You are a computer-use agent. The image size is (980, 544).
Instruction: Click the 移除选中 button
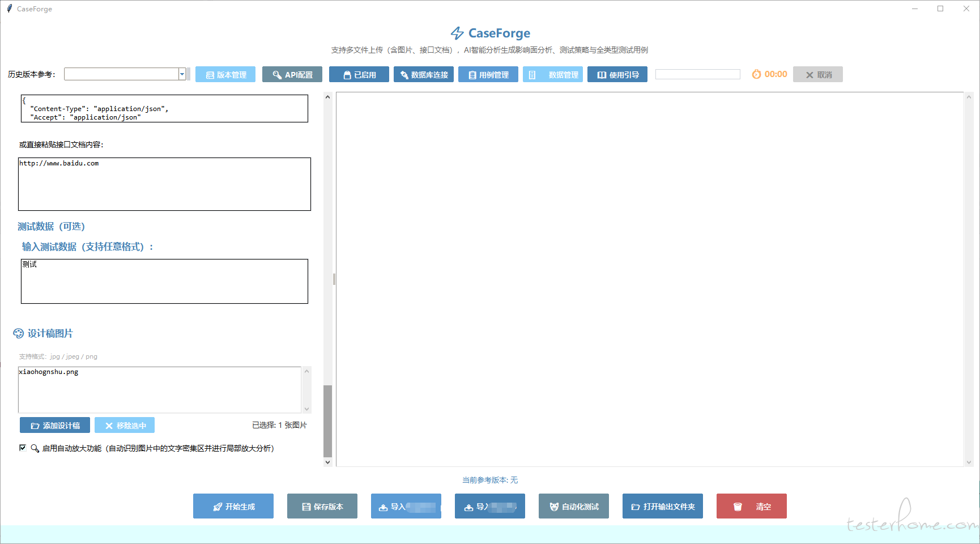point(125,426)
